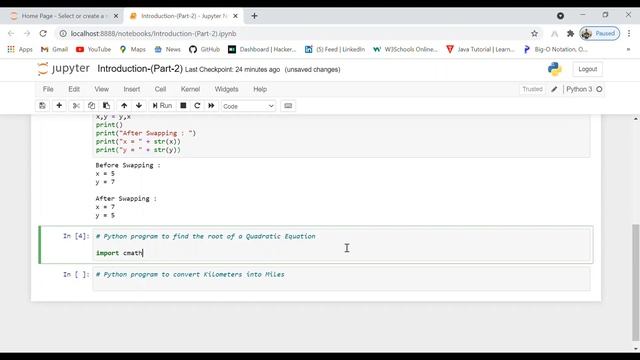Restart the kernel icon

(x=197, y=106)
